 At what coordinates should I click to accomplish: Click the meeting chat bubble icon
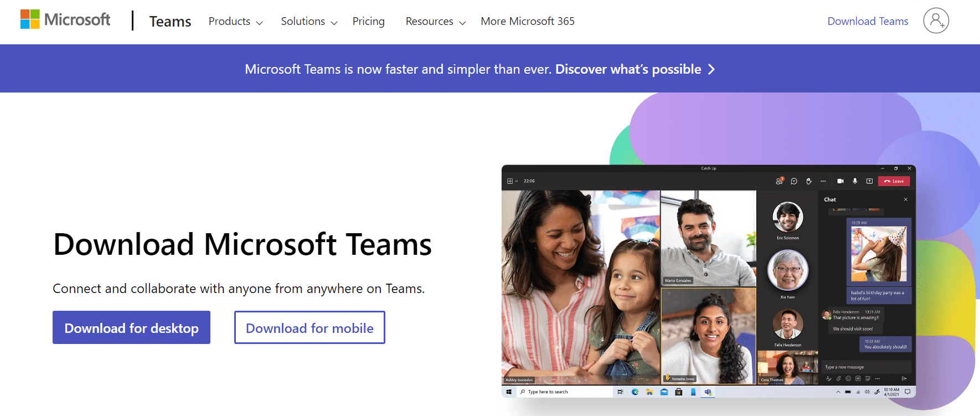[794, 181]
